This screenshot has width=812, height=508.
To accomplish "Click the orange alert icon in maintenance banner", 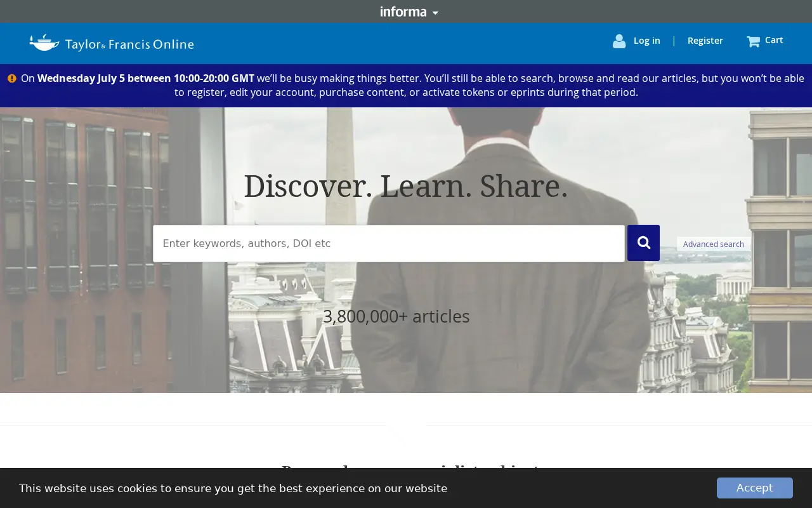I will [12, 79].
